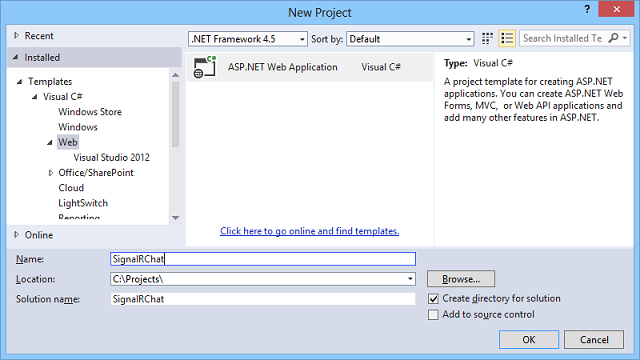Image resolution: width=640 pixels, height=360 pixels.
Task: Switch to small icons view
Action: coord(487,39)
